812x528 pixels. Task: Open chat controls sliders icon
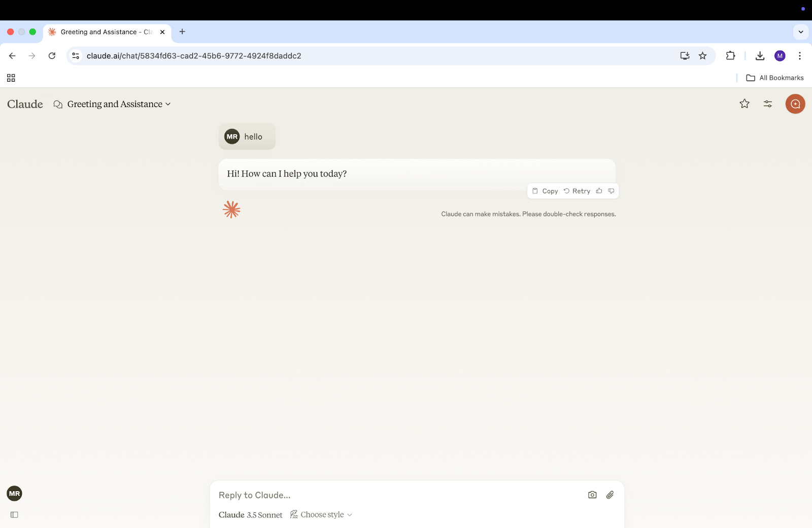click(768, 104)
